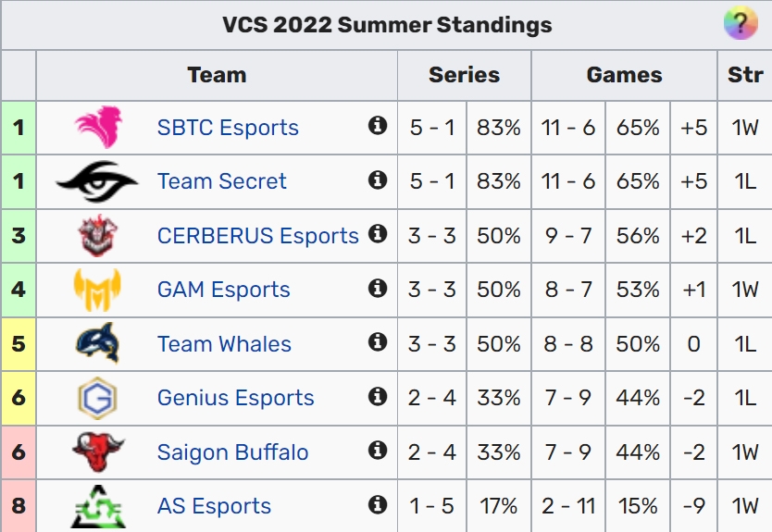This screenshot has width=772, height=532.
Task: Open the AS Esports team link
Action: coord(214,506)
